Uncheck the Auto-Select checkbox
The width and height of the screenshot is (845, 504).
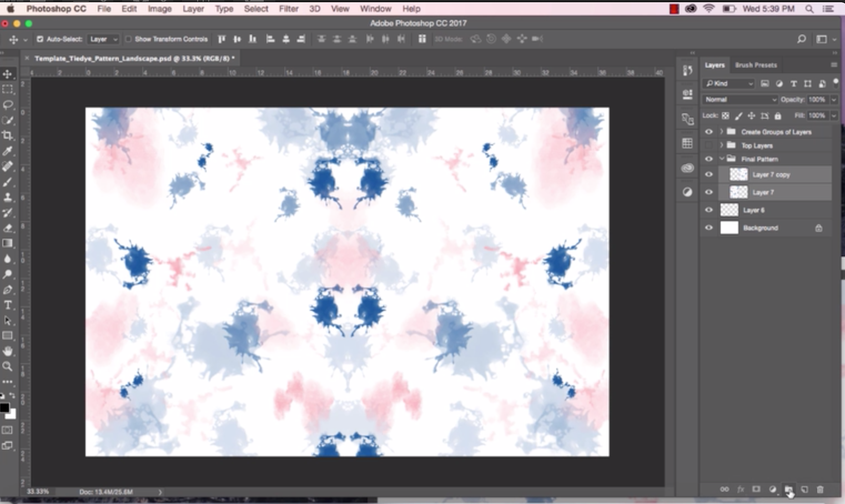[x=40, y=39]
